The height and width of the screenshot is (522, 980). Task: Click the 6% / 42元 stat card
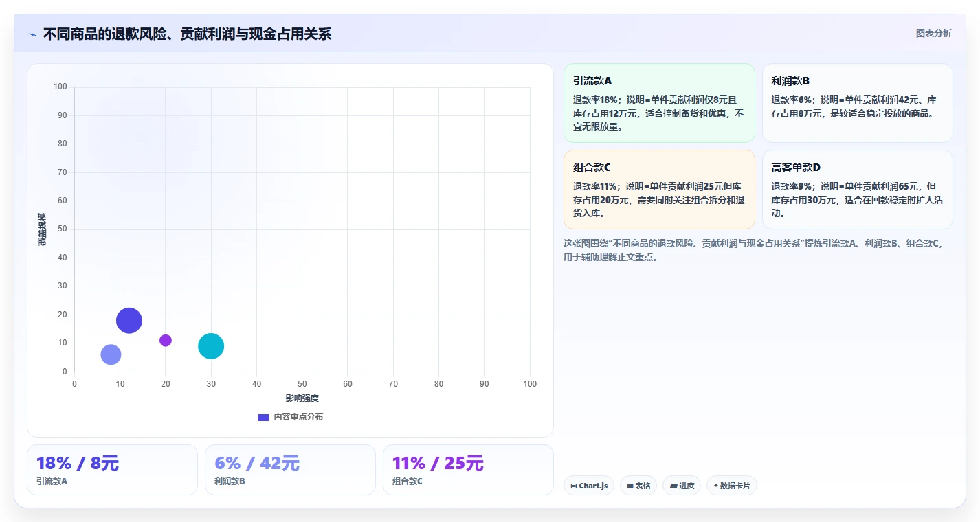click(290, 470)
